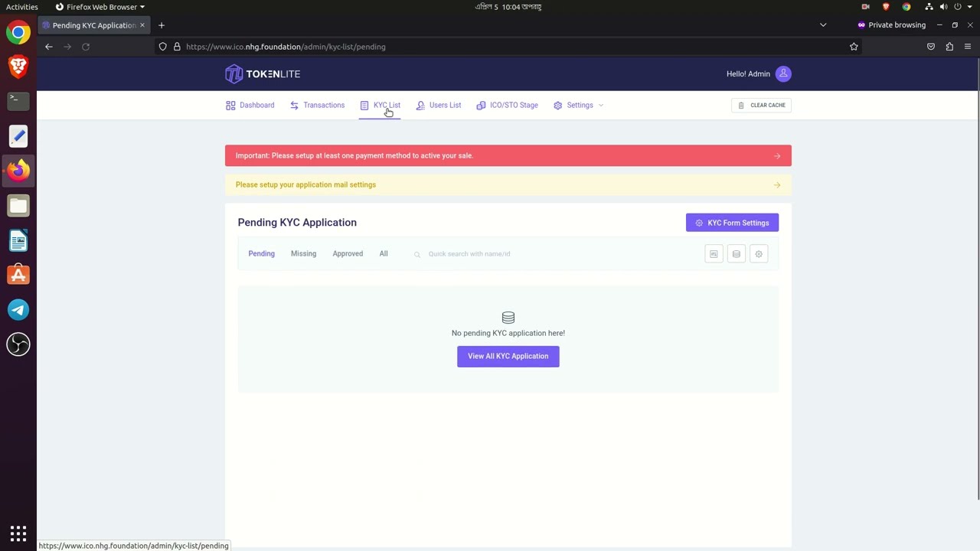
Task: Open the Admin user avatar menu
Action: click(783, 73)
